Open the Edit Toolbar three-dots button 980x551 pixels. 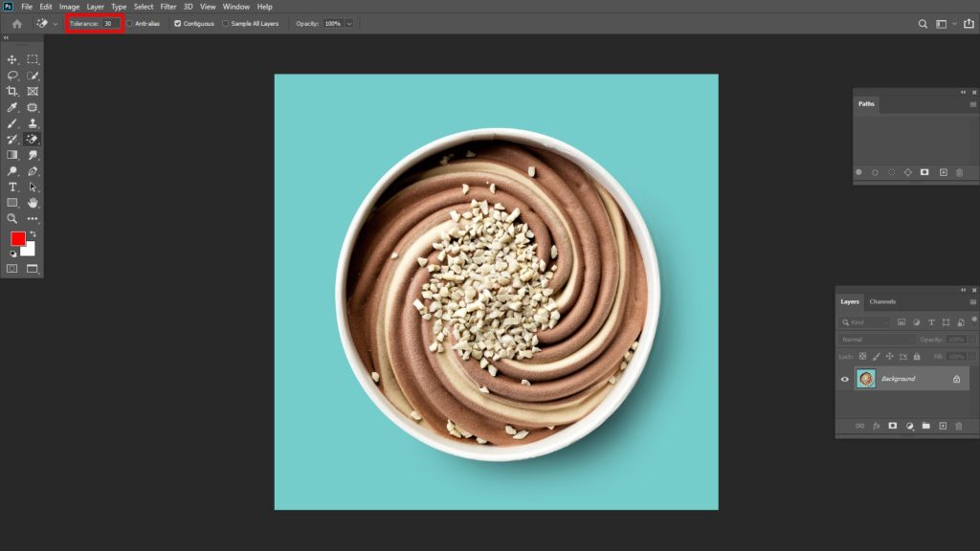tap(33, 219)
